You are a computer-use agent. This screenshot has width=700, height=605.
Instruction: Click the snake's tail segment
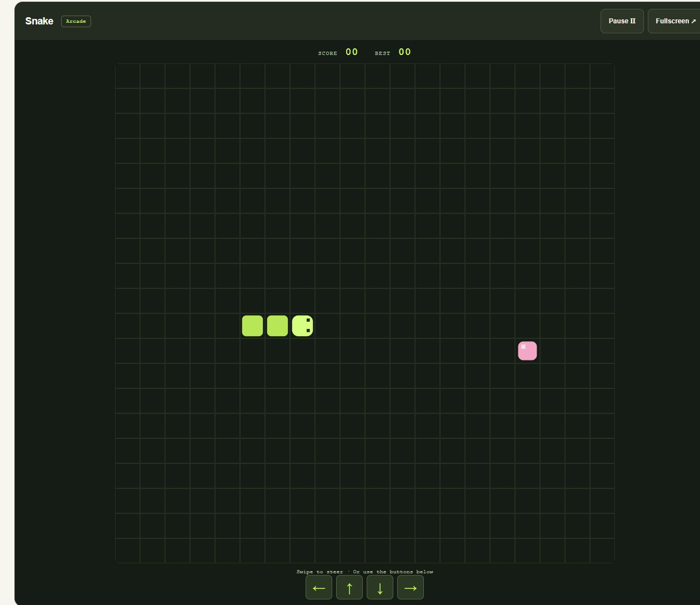tap(253, 326)
